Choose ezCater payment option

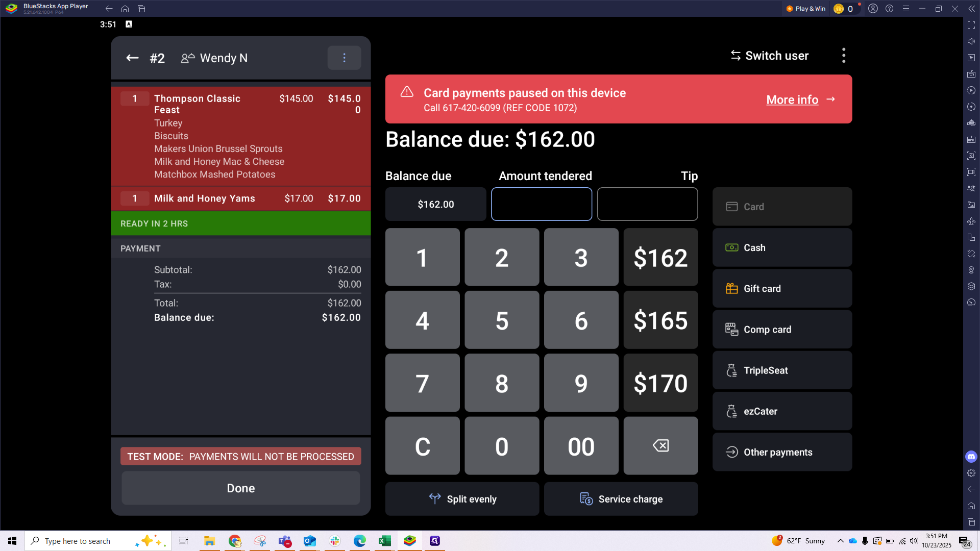click(x=782, y=411)
